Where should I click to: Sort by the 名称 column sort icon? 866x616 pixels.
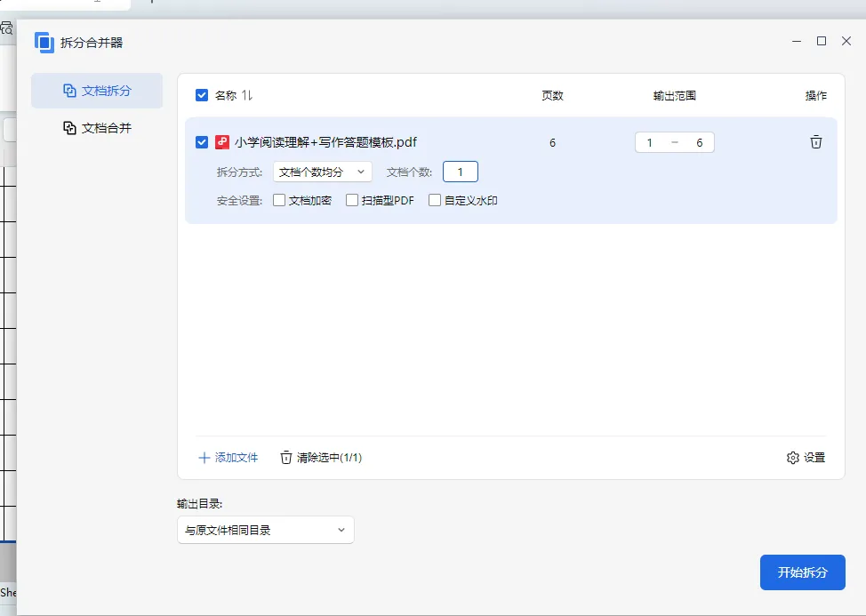point(247,95)
